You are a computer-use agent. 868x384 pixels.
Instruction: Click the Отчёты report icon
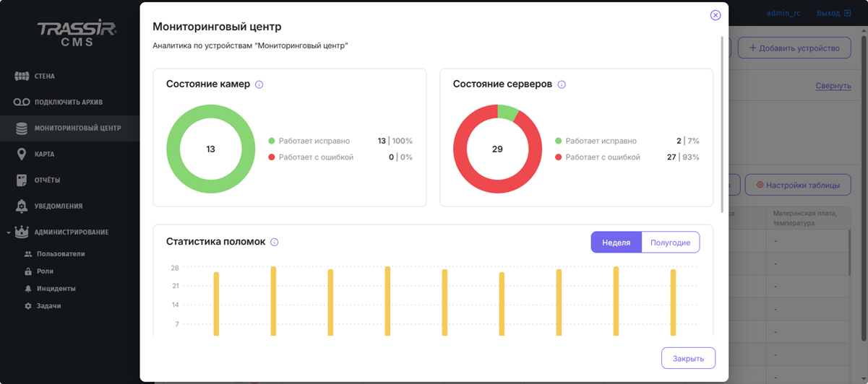22,180
